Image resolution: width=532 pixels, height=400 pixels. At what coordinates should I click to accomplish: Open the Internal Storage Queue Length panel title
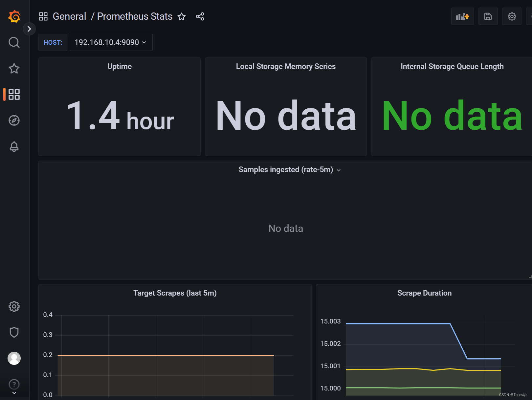pyautogui.click(x=452, y=66)
